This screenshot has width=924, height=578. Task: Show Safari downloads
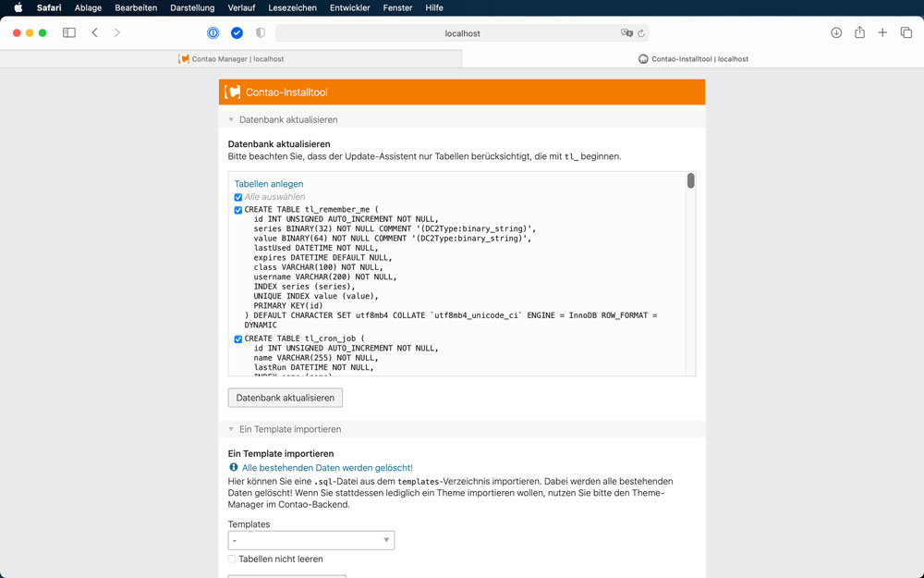pos(836,33)
